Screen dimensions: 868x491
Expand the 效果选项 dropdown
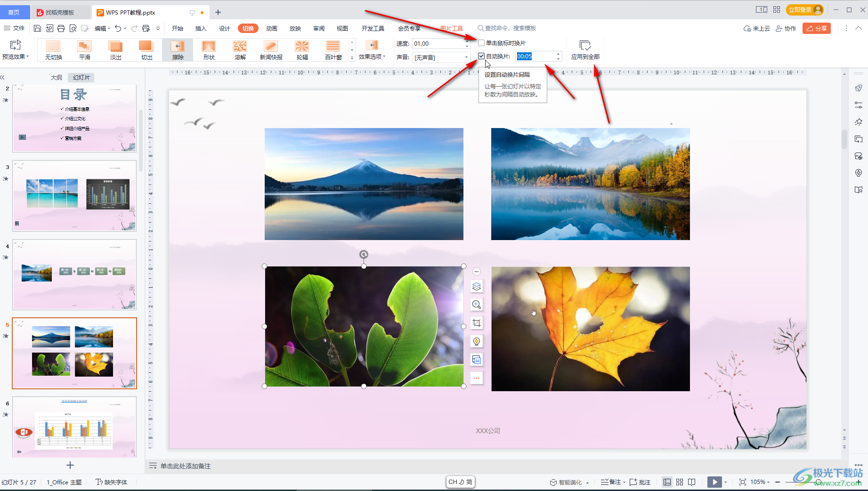(x=372, y=50)
